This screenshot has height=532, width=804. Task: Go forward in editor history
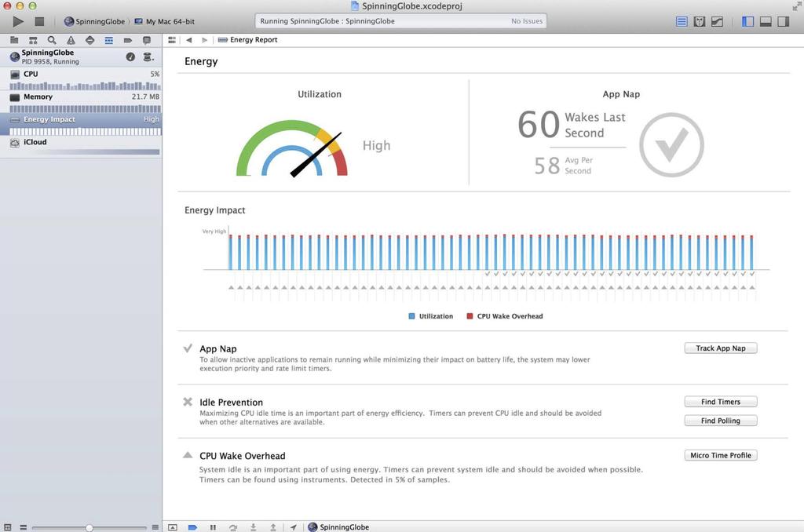point(205,40)
